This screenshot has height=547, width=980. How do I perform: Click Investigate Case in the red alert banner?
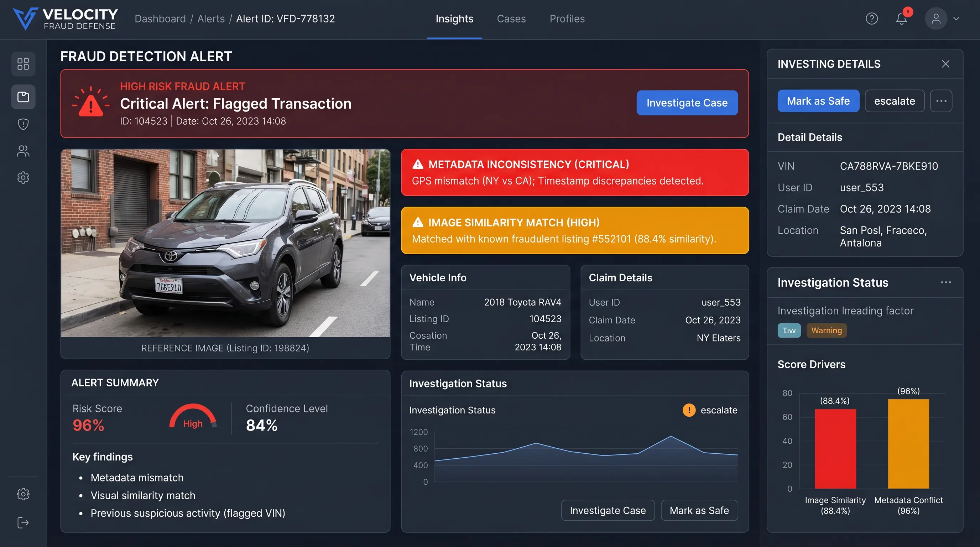tap(687, 103)
